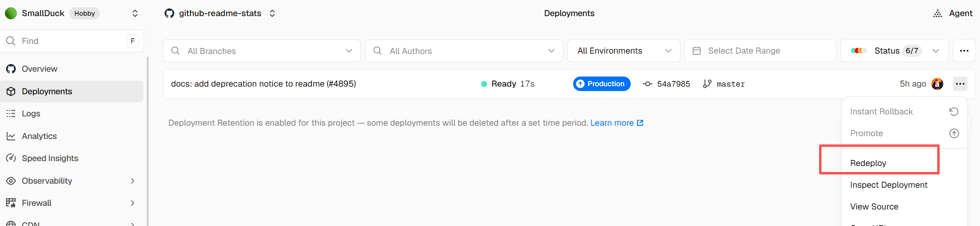Click the Instant Rollback circular arrow icon
This screenshot has height=226, width=980.
(954, 112)
